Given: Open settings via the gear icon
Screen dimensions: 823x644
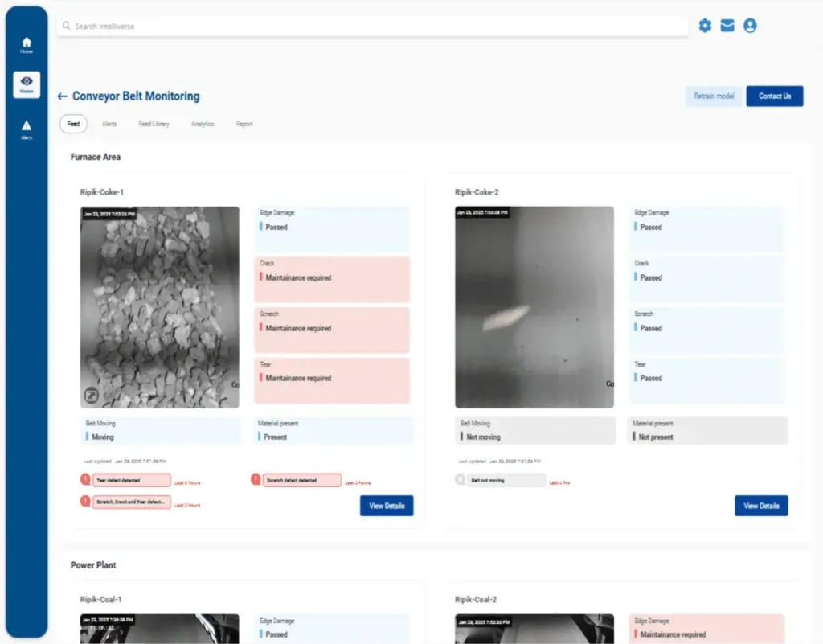Looking at the screenshot, I should click(x=705, y=26).
